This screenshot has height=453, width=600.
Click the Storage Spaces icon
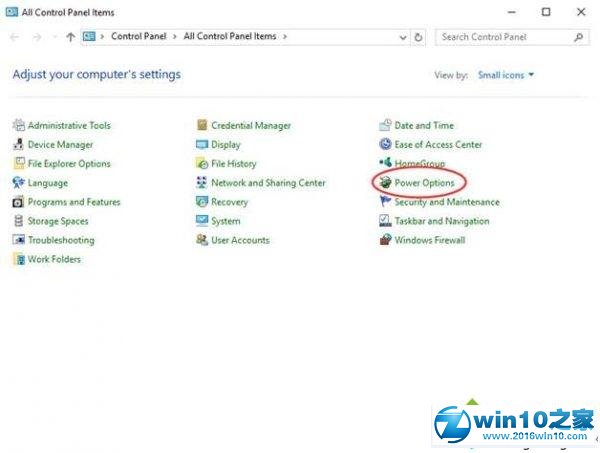click(x=18, y=221)
